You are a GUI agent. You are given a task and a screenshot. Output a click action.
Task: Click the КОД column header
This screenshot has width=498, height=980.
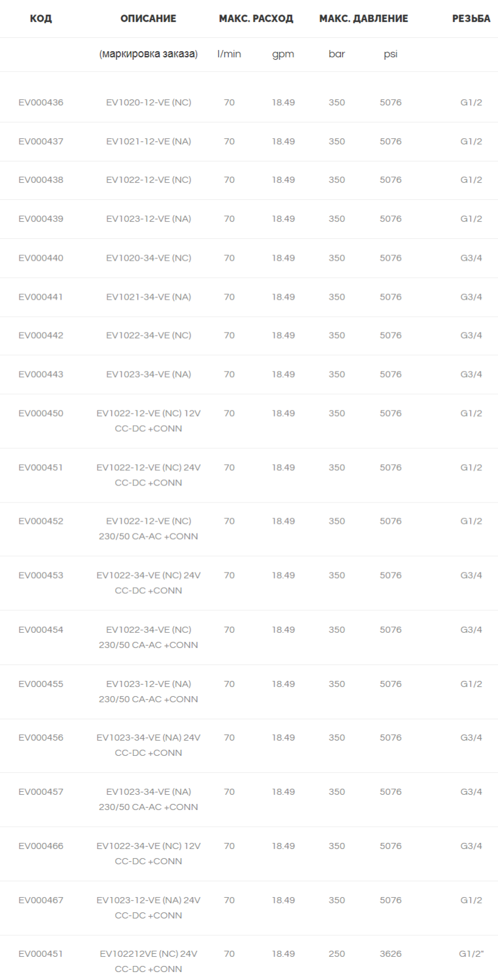coord(41,19)
